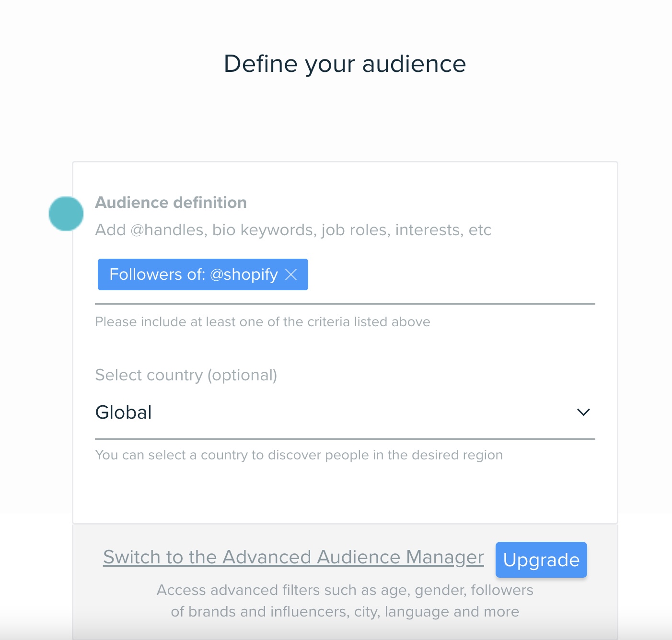The image size is (672, 640).
Task: Click 'Add @handles, bio keywords' hint text
Action: tap(293, 230)
